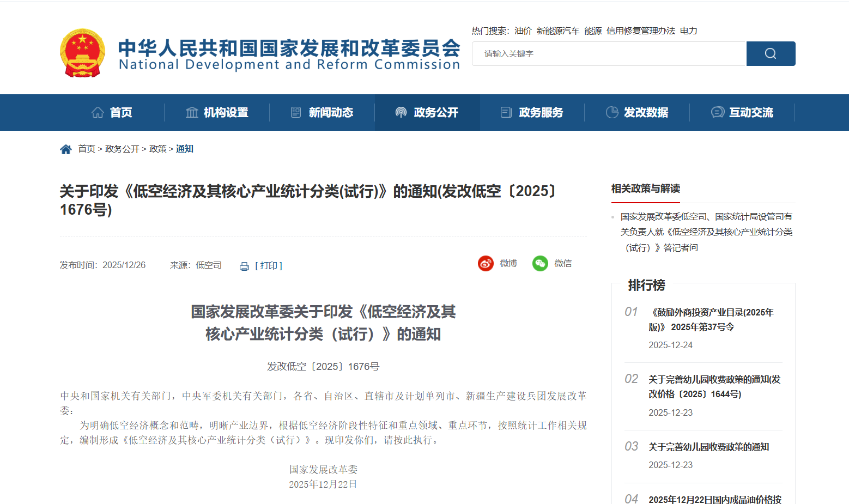Click the printer icon next to 打印
Screen dimensions: 849x504
(x=244, y=266)
